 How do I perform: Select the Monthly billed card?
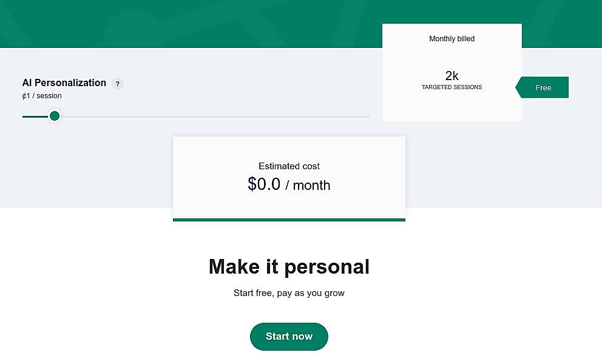click(451, 72)
